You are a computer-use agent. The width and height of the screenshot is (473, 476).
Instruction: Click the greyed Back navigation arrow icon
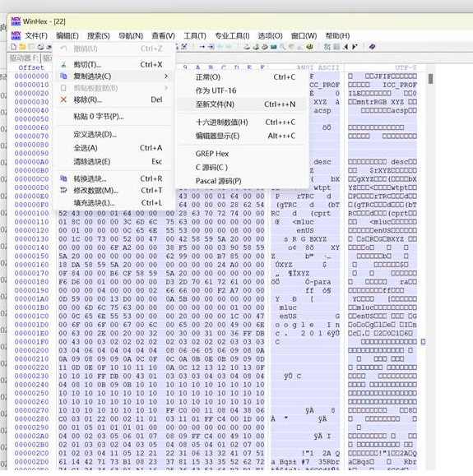click(220, 46)
